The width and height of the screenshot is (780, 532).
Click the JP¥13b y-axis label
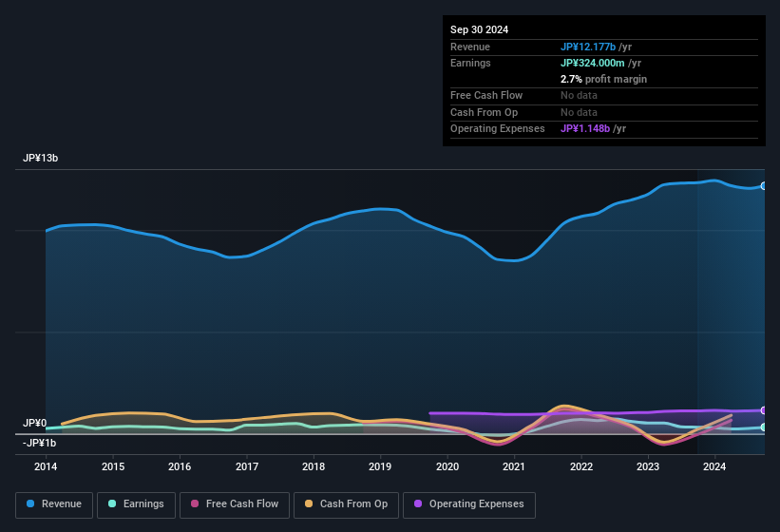coord(40,158)
